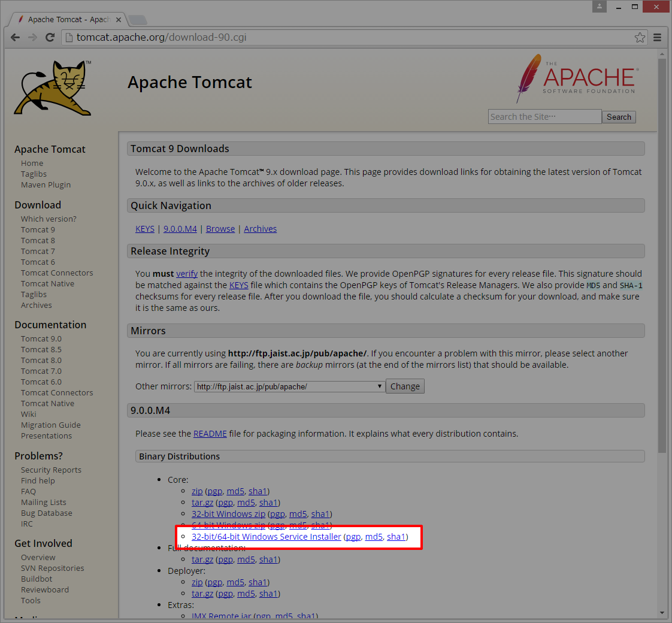Click the Tomcat cat logo

click(52, 88)
